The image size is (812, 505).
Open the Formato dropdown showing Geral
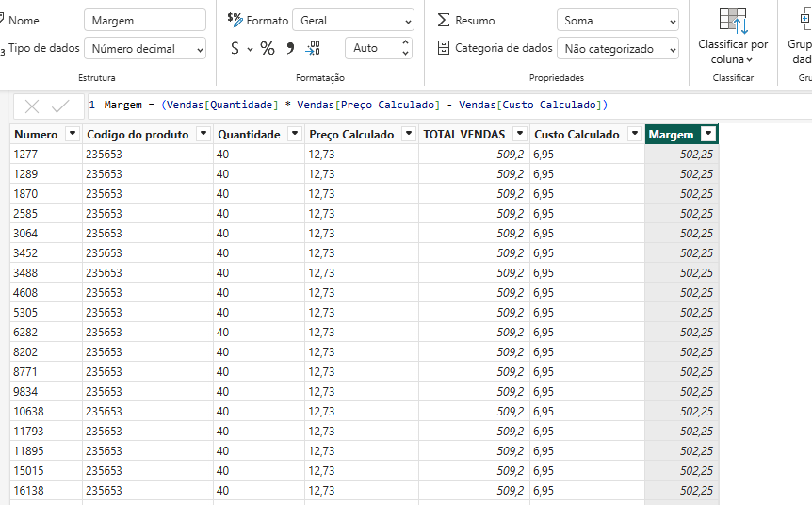coord(352,21)
